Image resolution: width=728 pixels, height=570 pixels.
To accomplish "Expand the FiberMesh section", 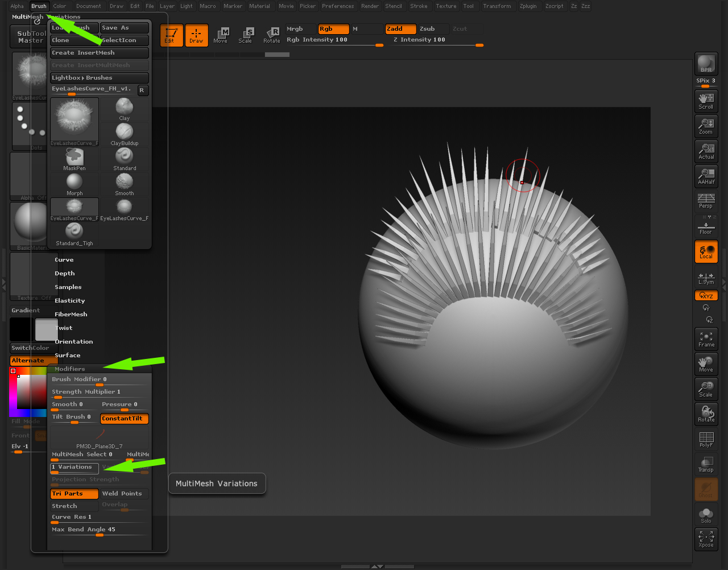I will (x=71, y=315).
